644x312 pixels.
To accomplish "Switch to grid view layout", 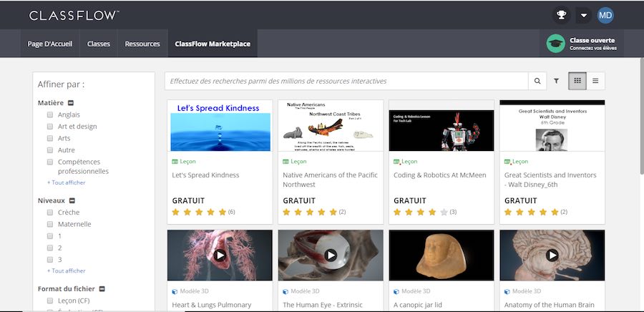I will point(577,81).
